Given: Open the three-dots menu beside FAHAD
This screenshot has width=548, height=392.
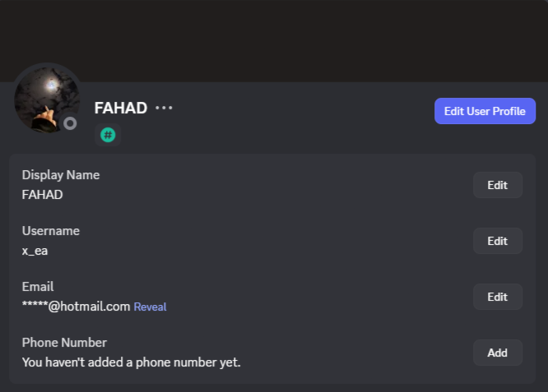Looking at the screenshot, I should [x=164, y=108].
